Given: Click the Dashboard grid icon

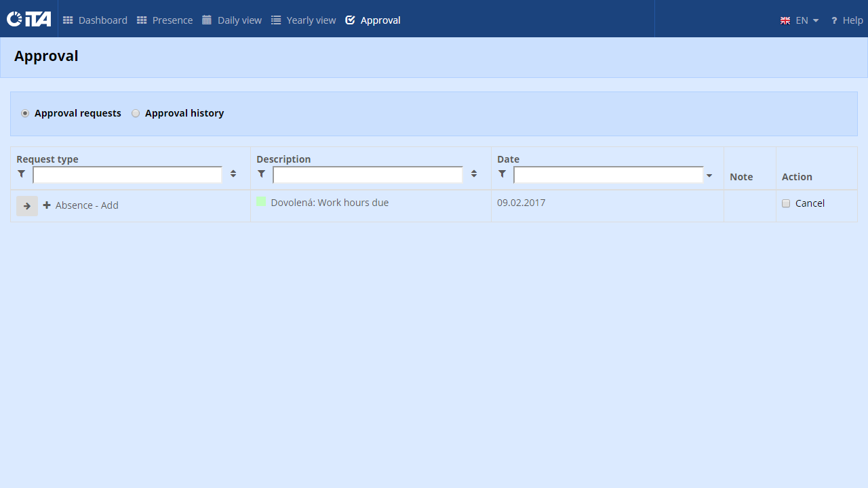Looking at the screenshot, I should 68,20.
